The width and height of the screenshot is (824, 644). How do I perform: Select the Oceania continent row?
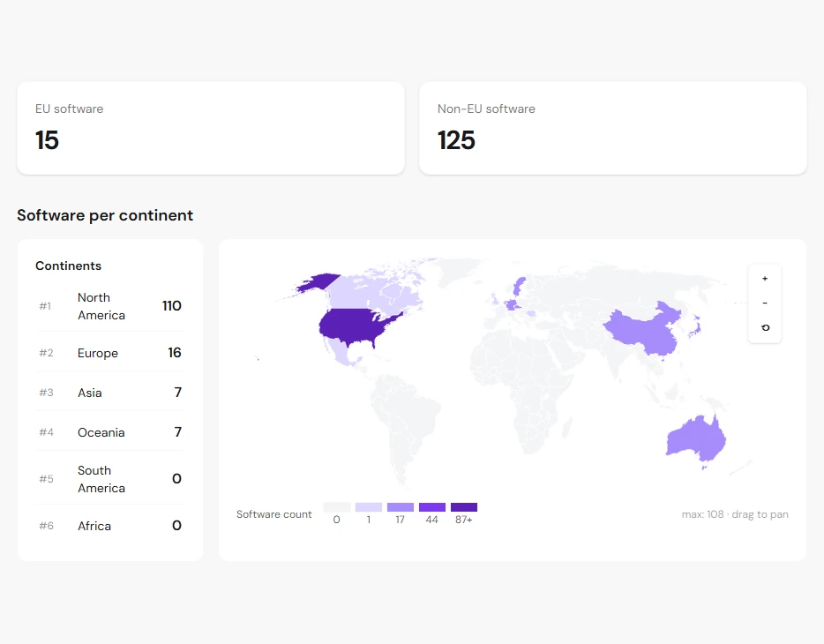pos(110,432)
